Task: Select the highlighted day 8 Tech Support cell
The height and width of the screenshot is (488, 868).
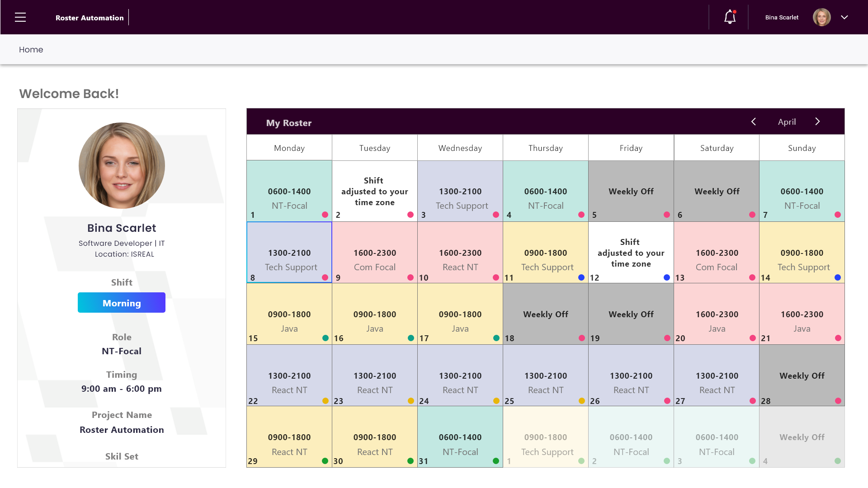Action: [x=289, y=253]
